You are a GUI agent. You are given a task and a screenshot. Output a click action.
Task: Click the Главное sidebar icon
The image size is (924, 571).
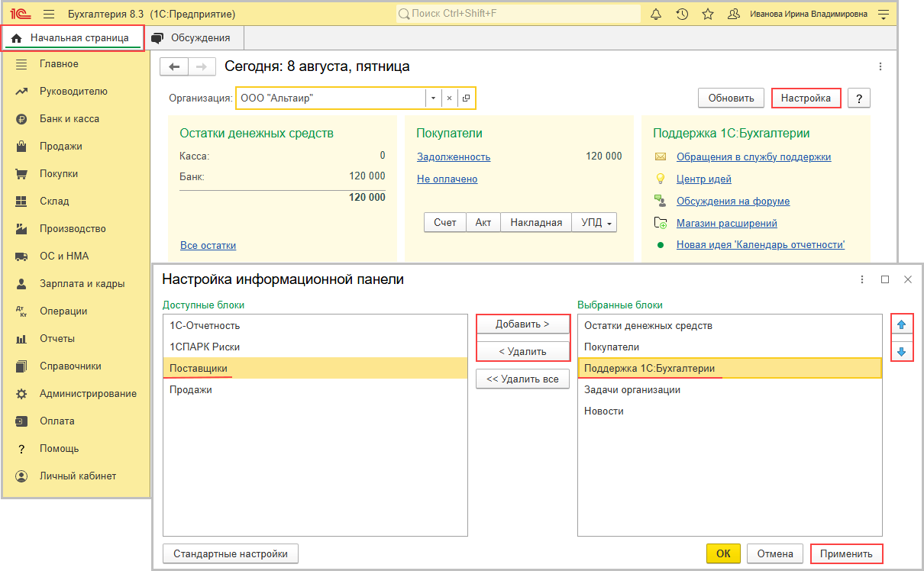point(21,64)
